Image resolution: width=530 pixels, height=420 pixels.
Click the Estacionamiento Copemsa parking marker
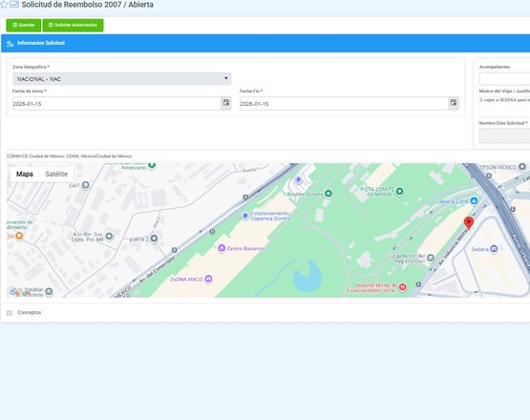click(x=245, y=216)
